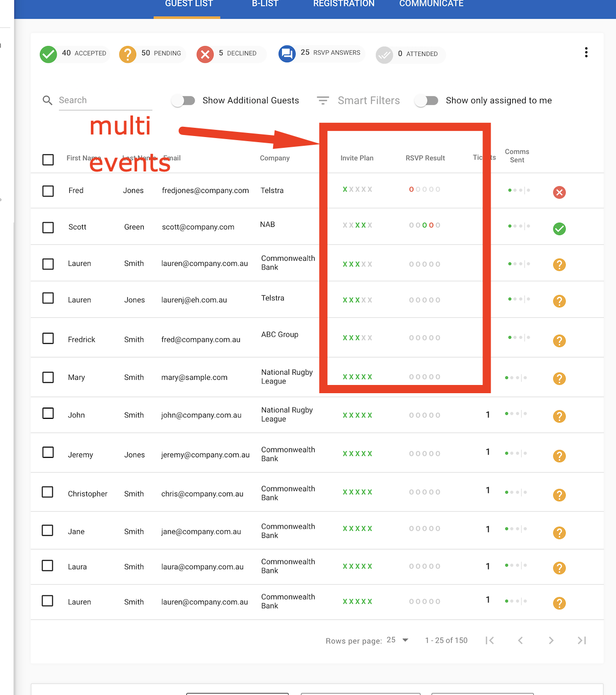Click email fredjones@company.com
Screen dimensions: 616x695
(205, 190)
